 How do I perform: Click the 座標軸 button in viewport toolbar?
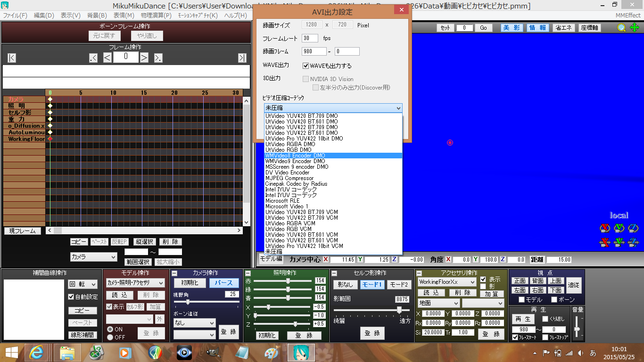tap(589, 28)
